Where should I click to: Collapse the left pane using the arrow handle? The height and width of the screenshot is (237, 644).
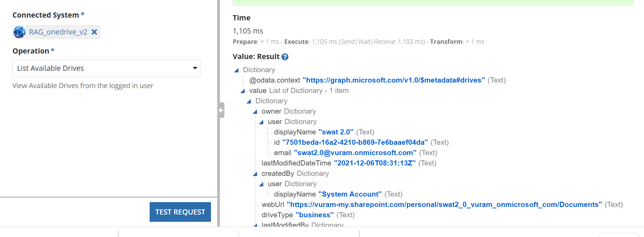pyautogui.click(x=221, y=110)
